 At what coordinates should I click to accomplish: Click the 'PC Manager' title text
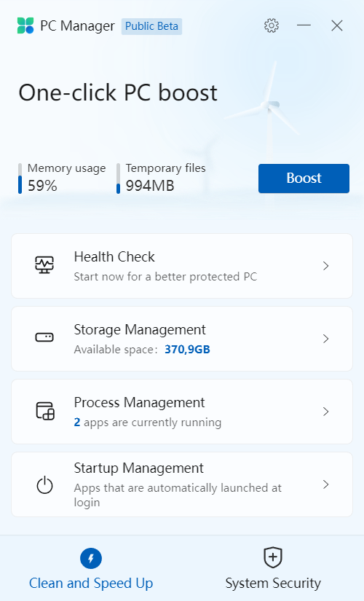pos(77,26)
